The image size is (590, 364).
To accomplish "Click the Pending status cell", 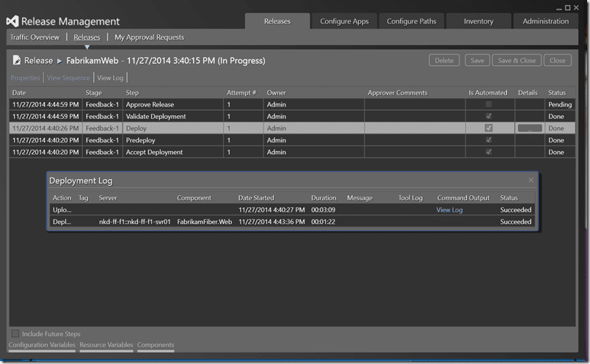I will [x=559, y=104].
